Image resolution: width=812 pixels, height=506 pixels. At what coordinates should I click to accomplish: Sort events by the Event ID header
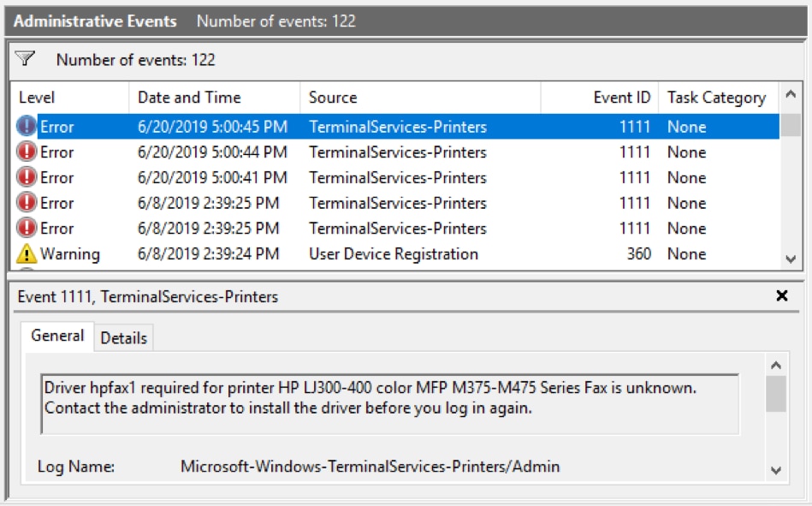pyautogui.click(x=621, y=98)
